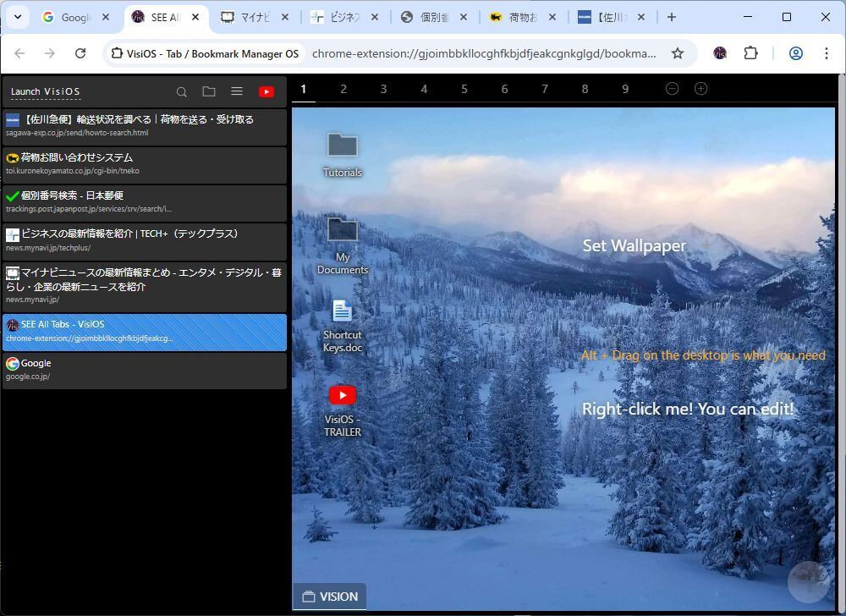Viewport: 846px width, 616px height.
Task: Open Chrome's three-dot menu
Action: click(826, 52)
